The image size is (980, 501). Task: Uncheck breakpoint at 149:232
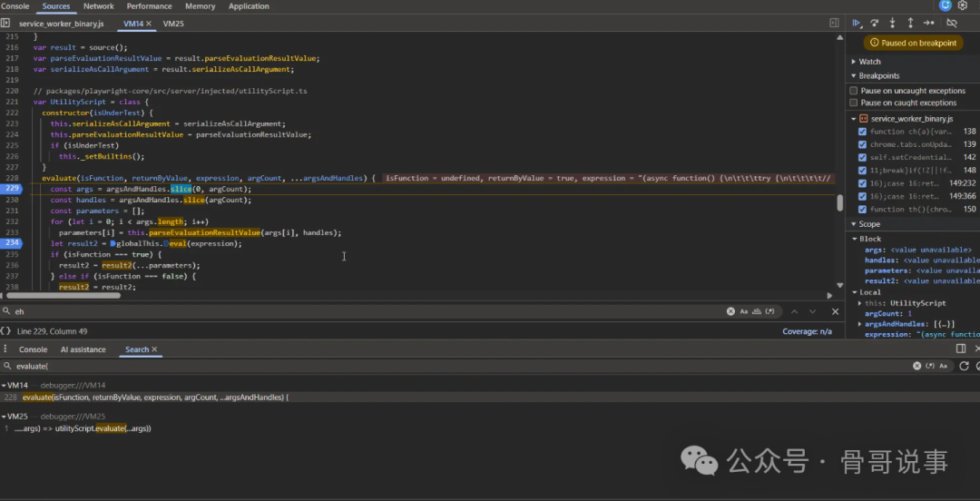863,183
